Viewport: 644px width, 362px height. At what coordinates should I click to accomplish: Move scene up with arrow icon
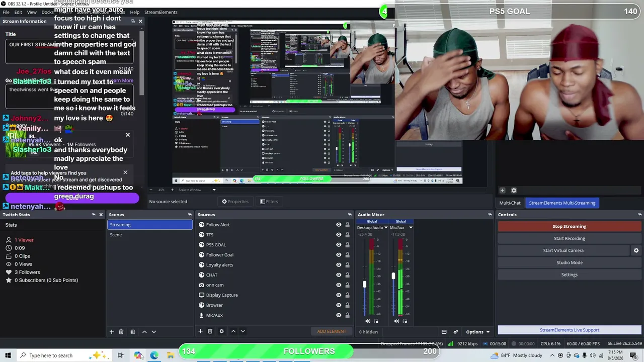(144, 332)
